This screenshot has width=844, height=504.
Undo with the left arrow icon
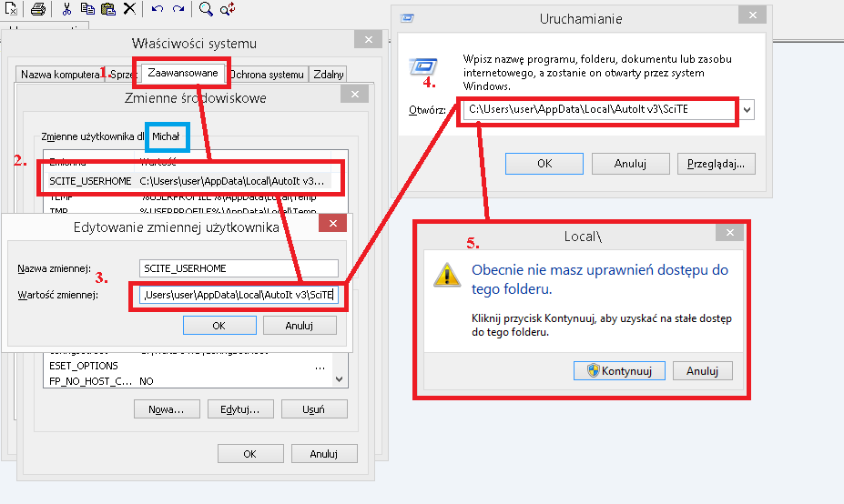[158, 9]
